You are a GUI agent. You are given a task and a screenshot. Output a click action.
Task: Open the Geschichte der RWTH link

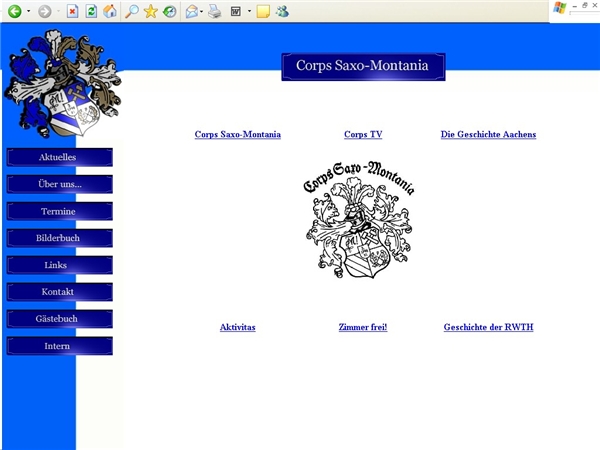point(488,327)
